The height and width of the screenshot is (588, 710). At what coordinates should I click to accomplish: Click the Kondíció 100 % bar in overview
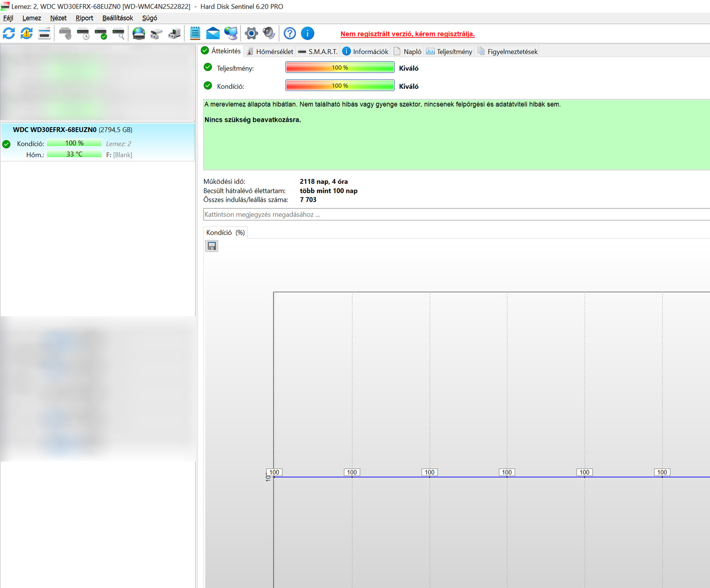340,85
